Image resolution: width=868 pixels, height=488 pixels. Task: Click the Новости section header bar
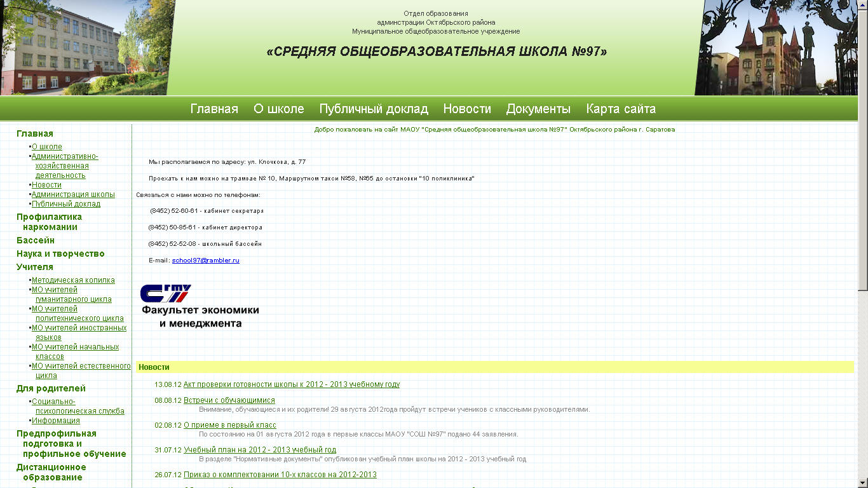[494, 367]
